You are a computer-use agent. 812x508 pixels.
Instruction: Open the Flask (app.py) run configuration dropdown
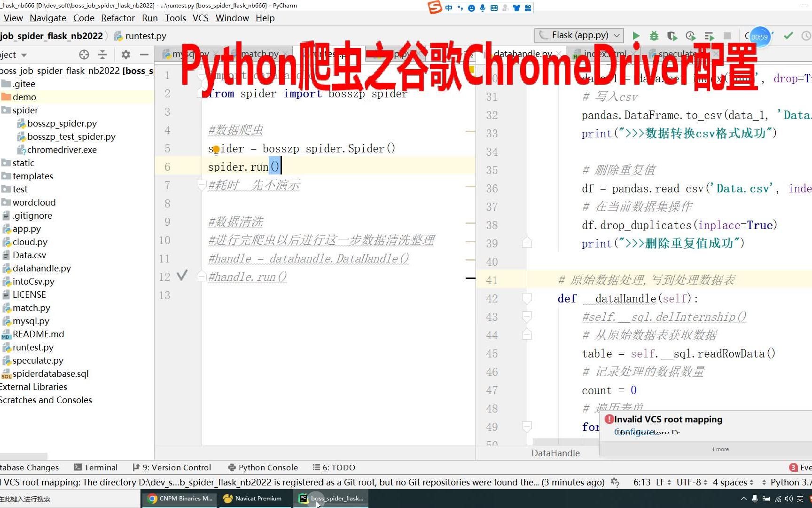coord(579,35)
